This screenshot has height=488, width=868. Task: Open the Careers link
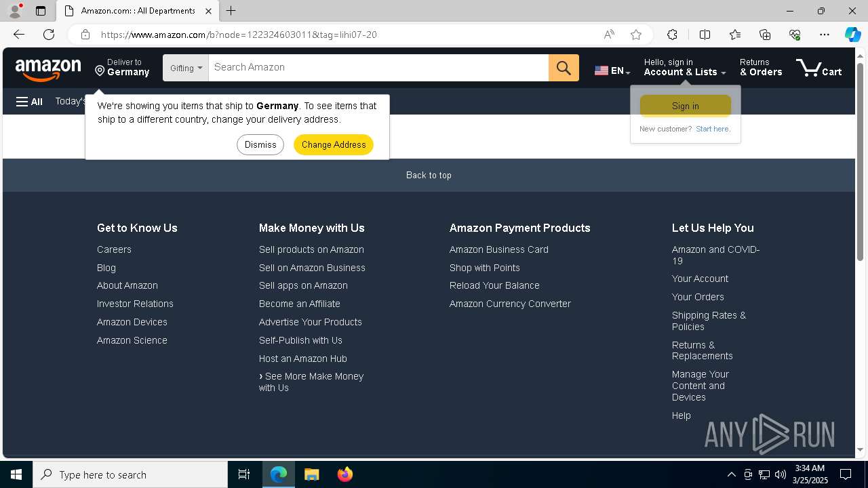click(x=114, y=249)
